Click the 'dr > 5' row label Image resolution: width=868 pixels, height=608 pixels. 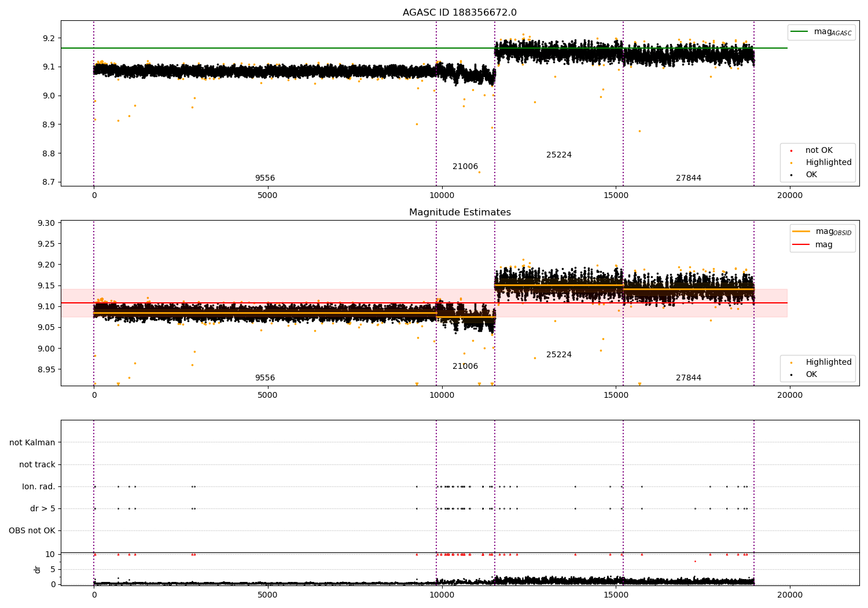43,508
